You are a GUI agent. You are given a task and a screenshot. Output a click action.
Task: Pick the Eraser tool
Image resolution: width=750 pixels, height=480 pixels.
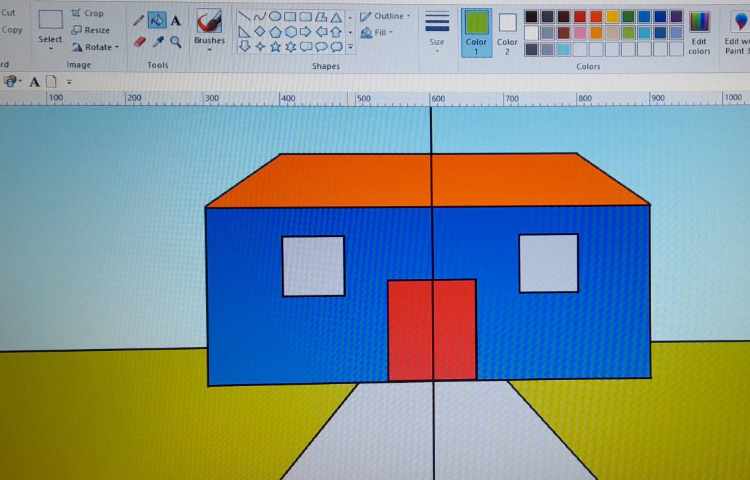(139, 42)
